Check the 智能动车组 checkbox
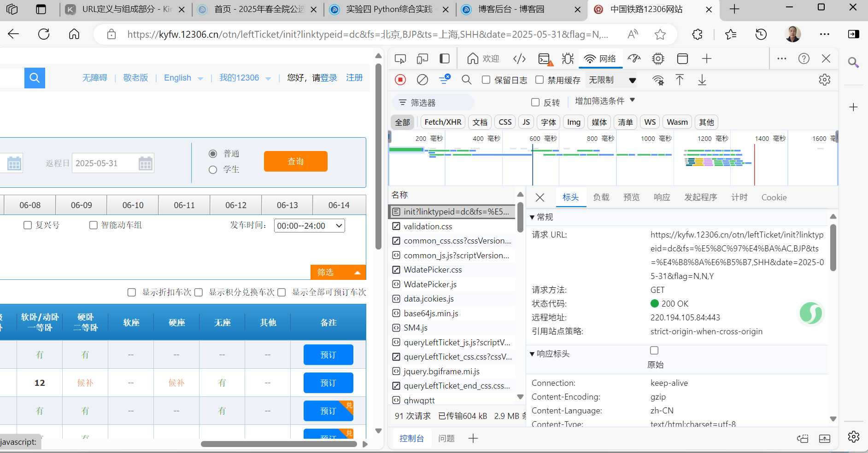Viewport: 868px width, 453px height. 94,225
